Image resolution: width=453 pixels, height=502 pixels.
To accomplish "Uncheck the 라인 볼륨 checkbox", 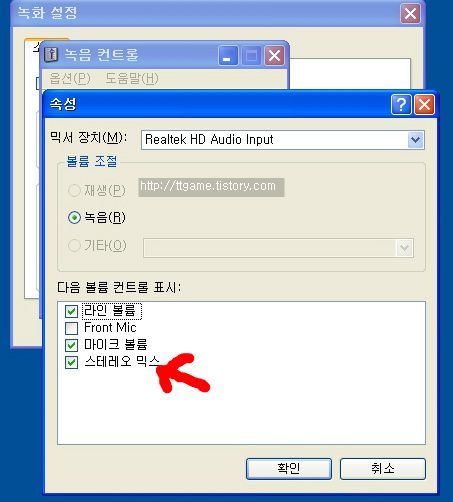I will 71,311.
